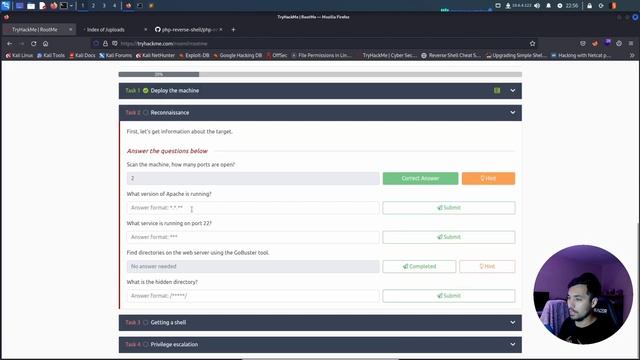Open the Kali Docs bookmark
The image size is (640, 360).
coord(82,55)
